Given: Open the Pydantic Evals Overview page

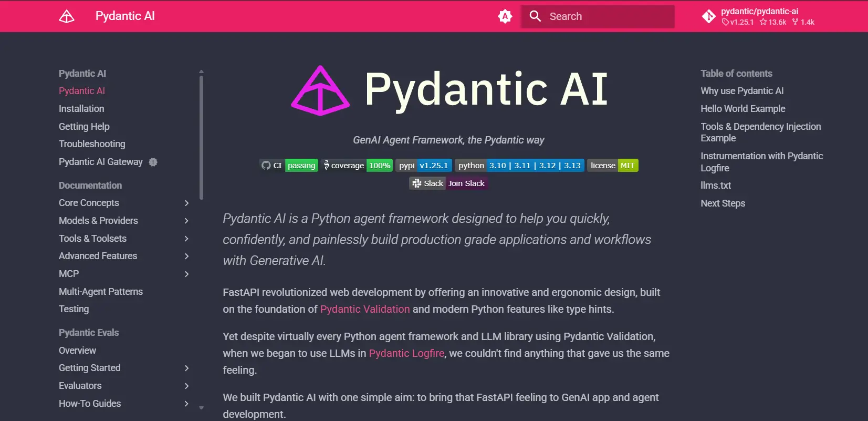Looking at the screenshot, I should click(x=77, y=351).
